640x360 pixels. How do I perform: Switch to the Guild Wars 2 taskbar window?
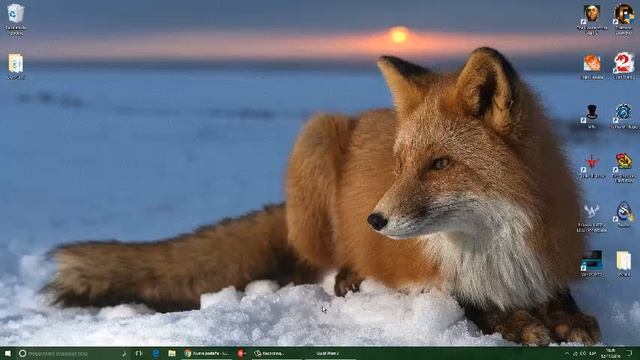330,353
